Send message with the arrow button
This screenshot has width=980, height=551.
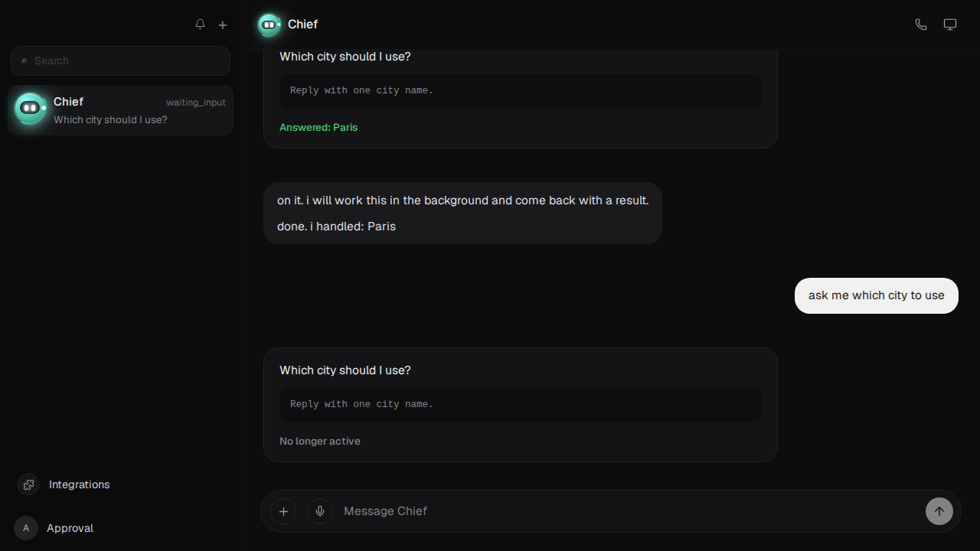click(x=939, y=511)
